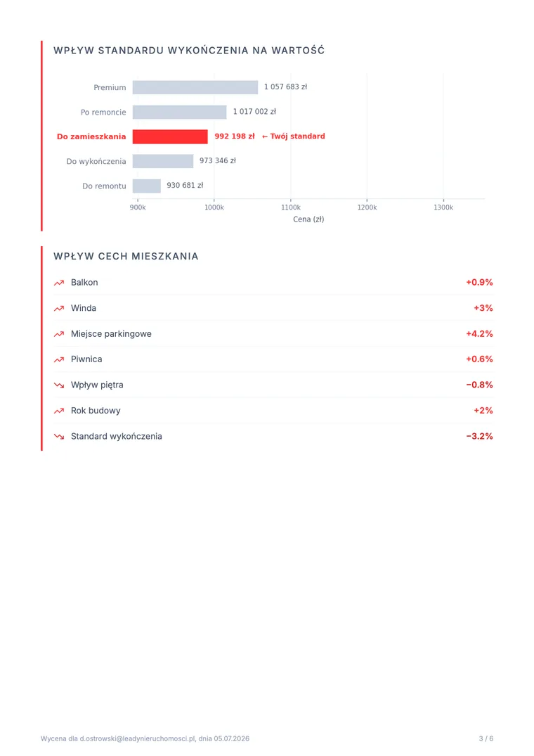Image resolution: width=534 pixels, height=756 pixels.
Task: Click the Wpływ cech mieszkania heading
Action: 126,257
